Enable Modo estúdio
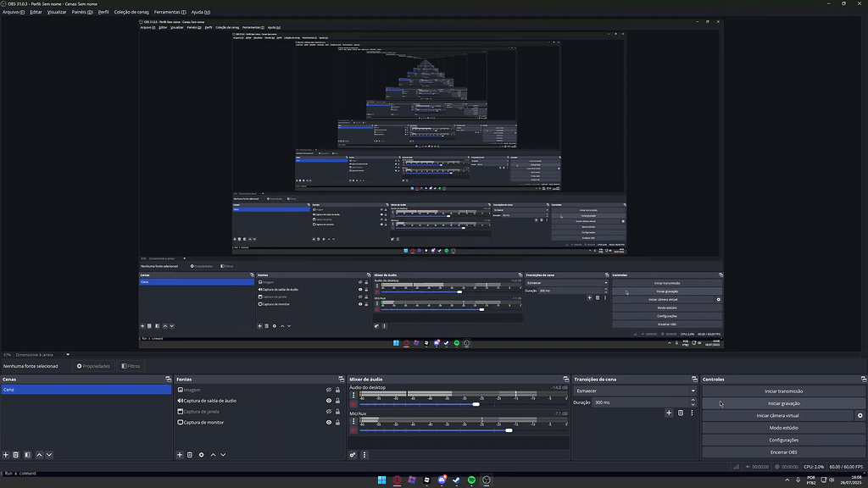The image size is (868, 488). (784, 428)
